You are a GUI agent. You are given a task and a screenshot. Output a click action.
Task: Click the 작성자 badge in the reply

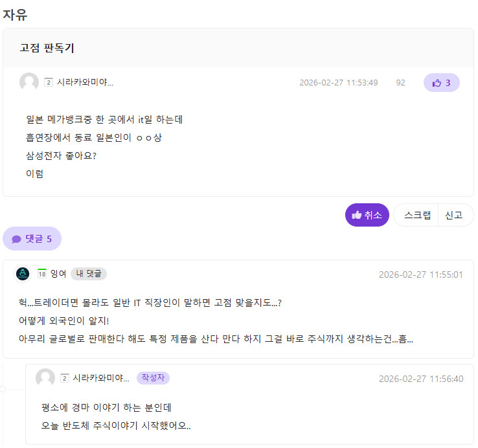coord(153,378)
